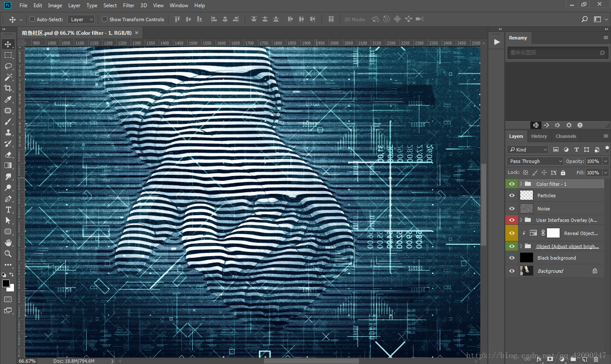Open Renamy settings gear button

click(569, 125)
